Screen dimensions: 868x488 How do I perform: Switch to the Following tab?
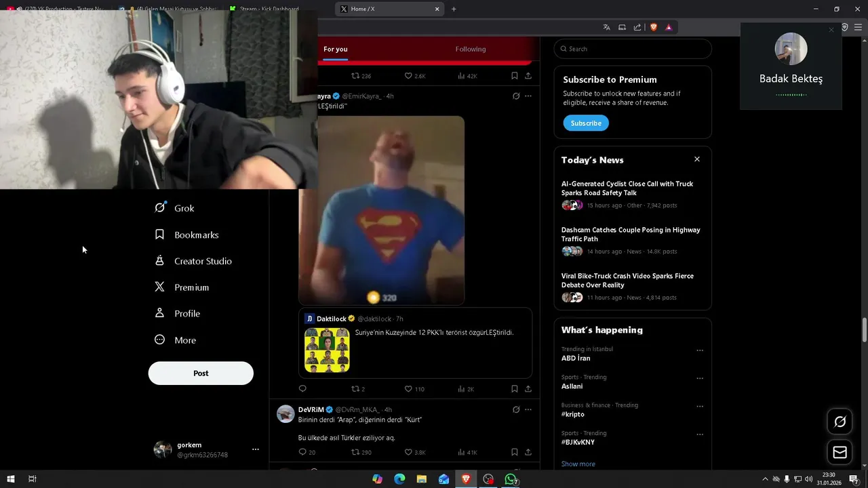(471, 49)
